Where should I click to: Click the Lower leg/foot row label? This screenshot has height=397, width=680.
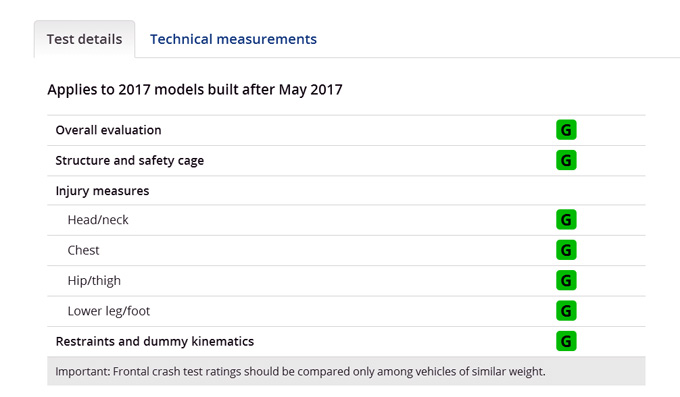(x=109, y=311)
